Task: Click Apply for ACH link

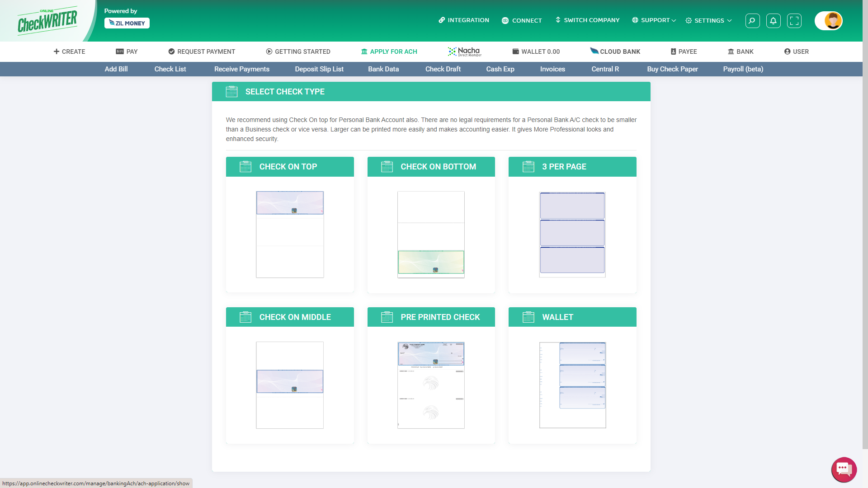Action: (389, 52)
